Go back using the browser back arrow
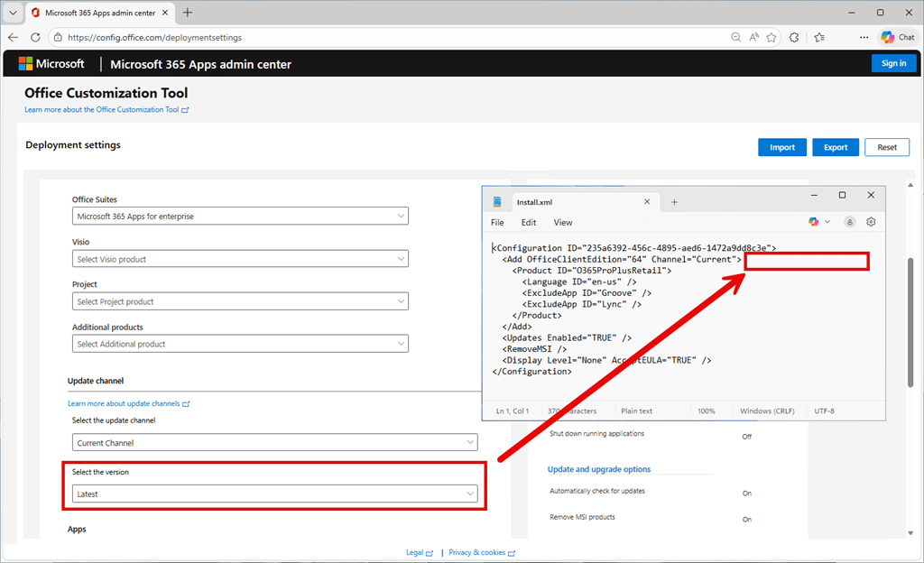924x563 pixels. [x=13, y=37]
